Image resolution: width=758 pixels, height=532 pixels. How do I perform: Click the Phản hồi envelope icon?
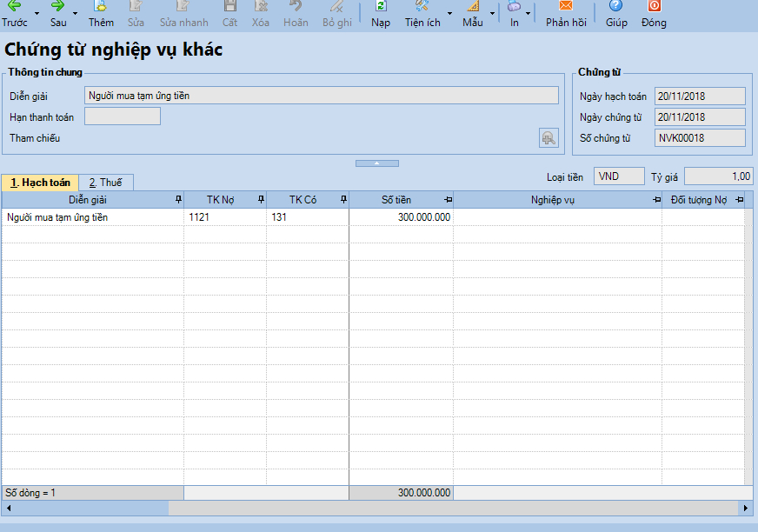(x=566, y=6)
